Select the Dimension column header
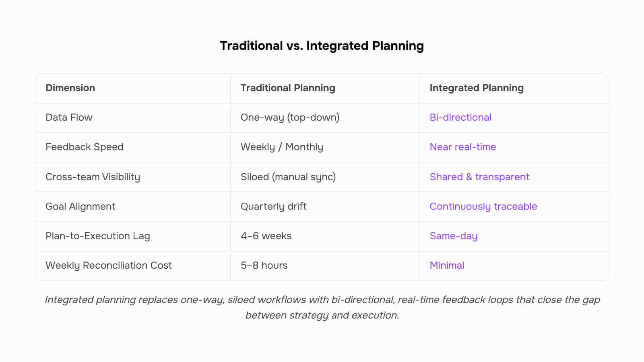Image resolution: width=644 pixels, height=362 pixels. (70, 88)
